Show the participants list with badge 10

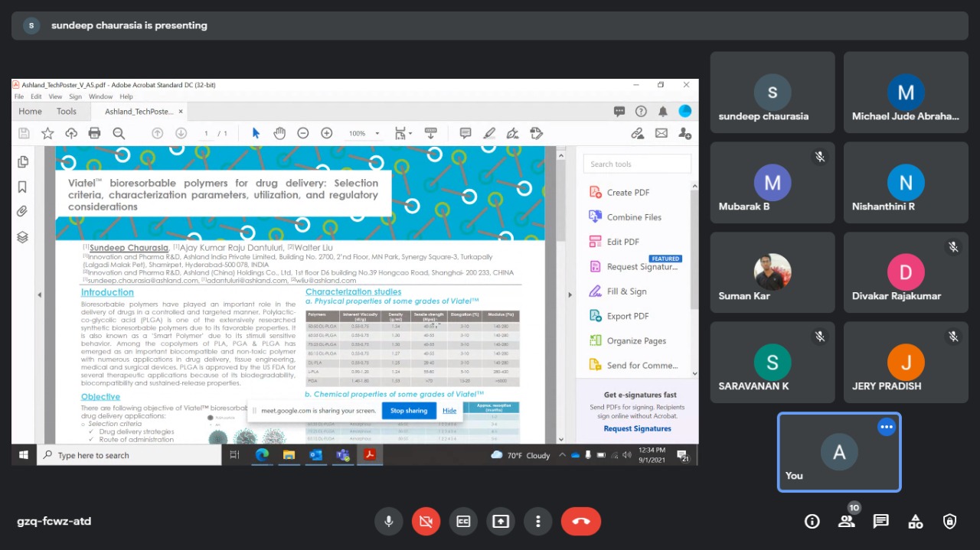pyautogui.click(x=846, y=522)
